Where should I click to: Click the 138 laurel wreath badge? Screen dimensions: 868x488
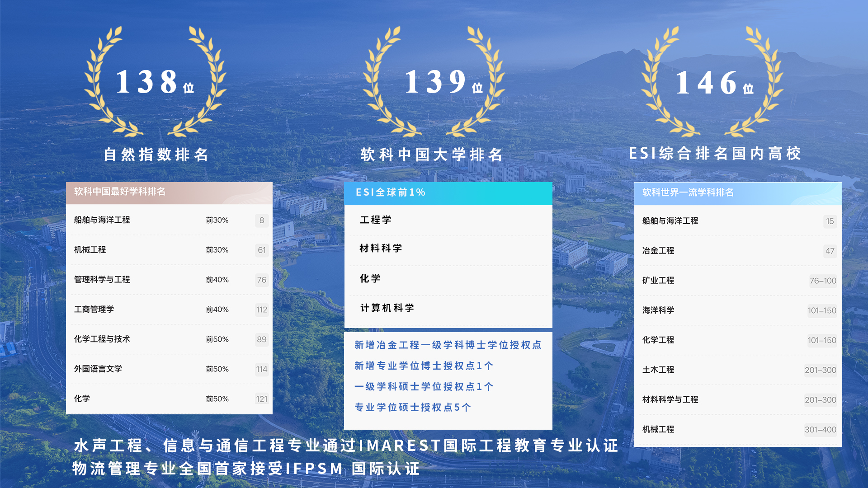coord(155,82)
